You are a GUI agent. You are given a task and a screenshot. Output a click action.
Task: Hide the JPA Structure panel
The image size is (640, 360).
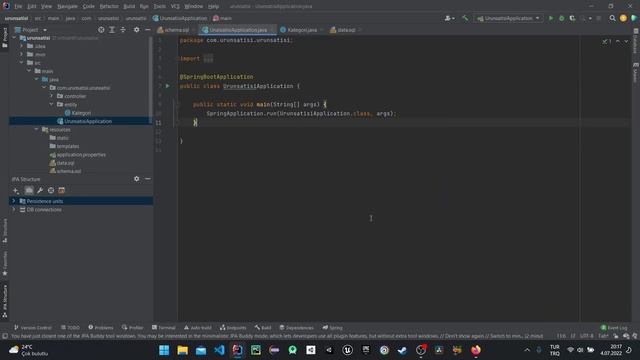point(147,179)
